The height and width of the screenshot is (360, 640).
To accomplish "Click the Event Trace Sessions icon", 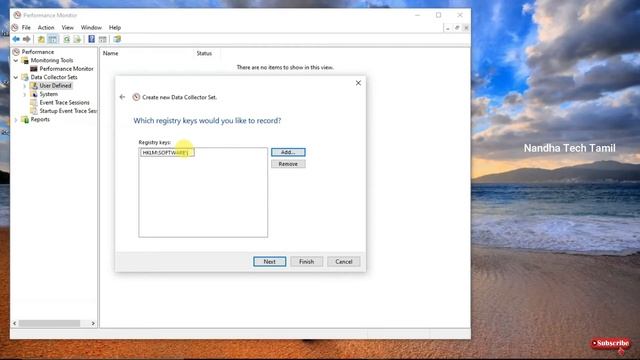I will (x=34, y=102).
